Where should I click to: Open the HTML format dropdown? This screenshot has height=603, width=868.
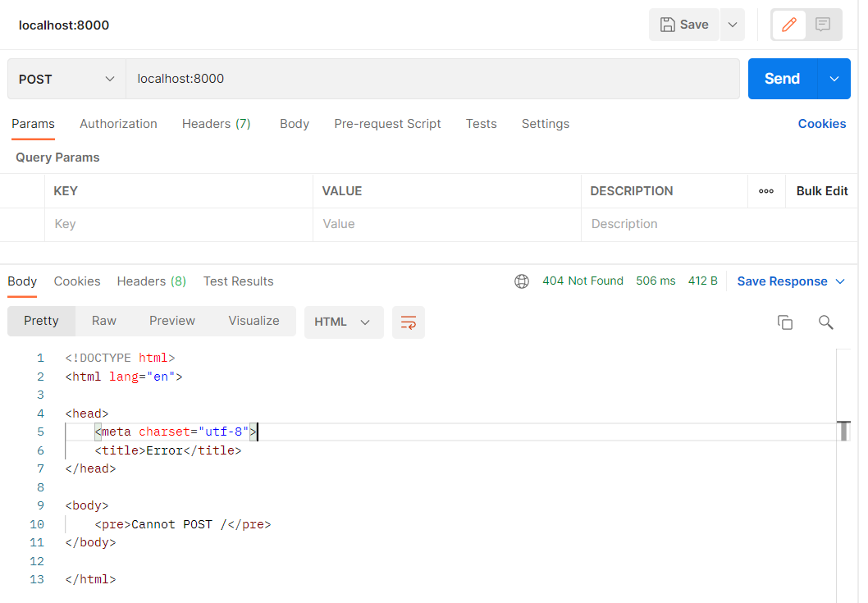coord(344,322)
